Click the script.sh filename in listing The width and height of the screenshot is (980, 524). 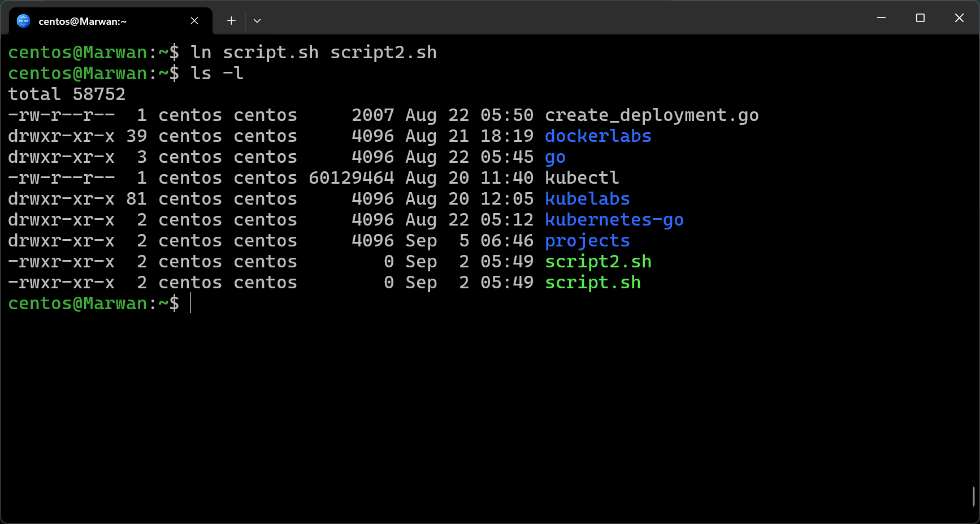coord(593,283)
